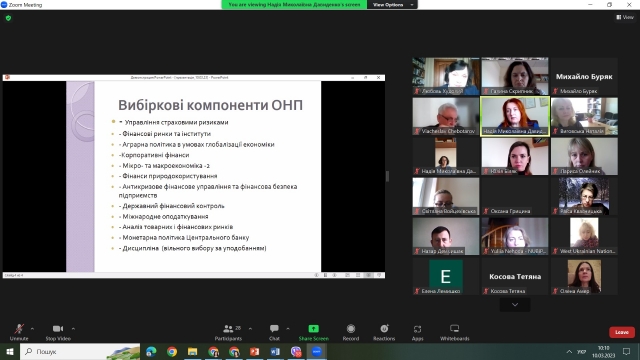This screenshot has width=640, height=360.
Task: Open the Chat panel
Action: pyautogui.click(x=274, y=332)
